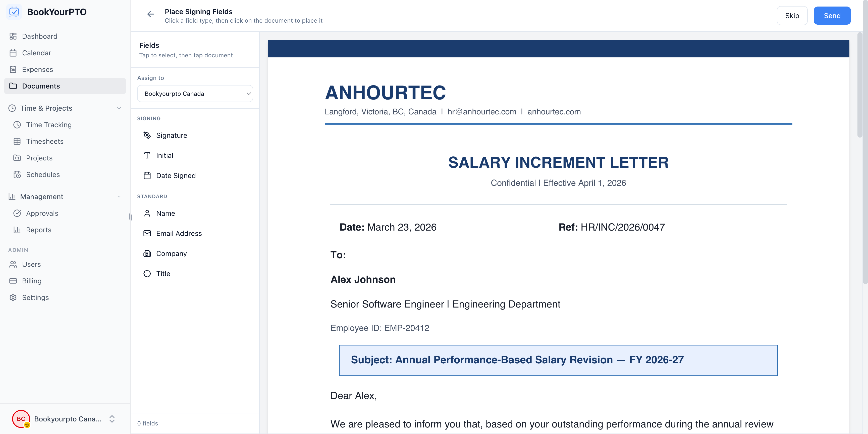This screenshot has height=434, width=868.
Task: Select the Company standard field
Action: (x=171, y=253)
